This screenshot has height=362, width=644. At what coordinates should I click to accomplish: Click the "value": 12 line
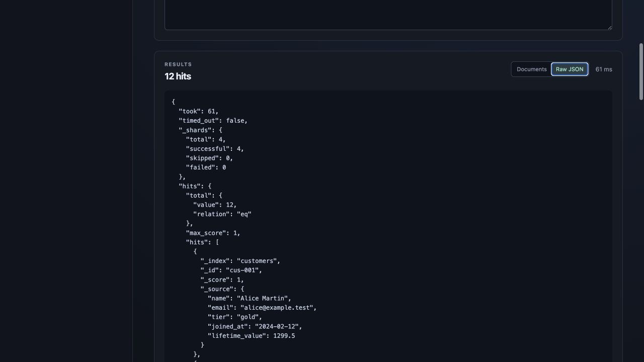pos(215,205)
